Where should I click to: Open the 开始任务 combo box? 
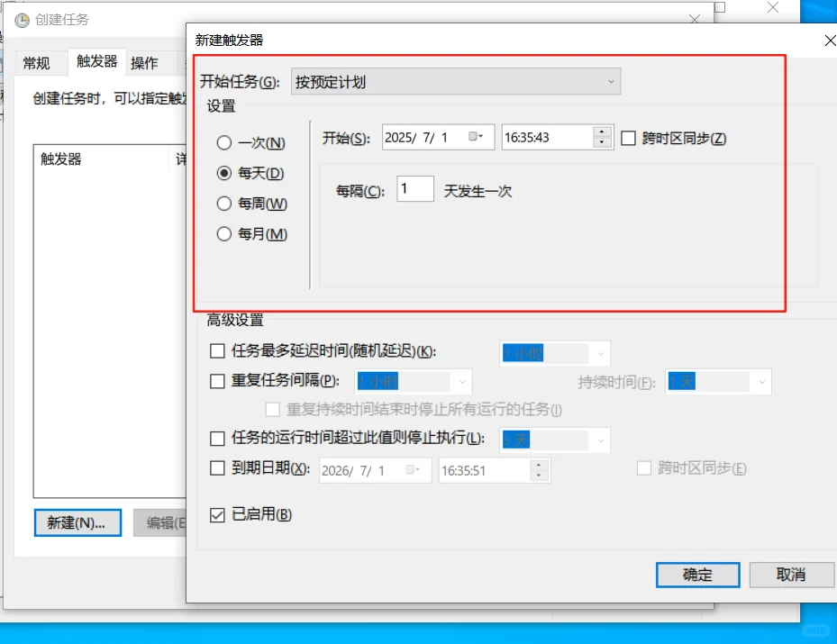pos(453,81)
